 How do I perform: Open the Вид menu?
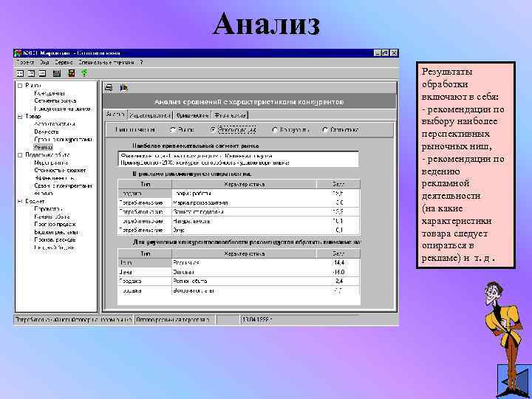(44, 62)
